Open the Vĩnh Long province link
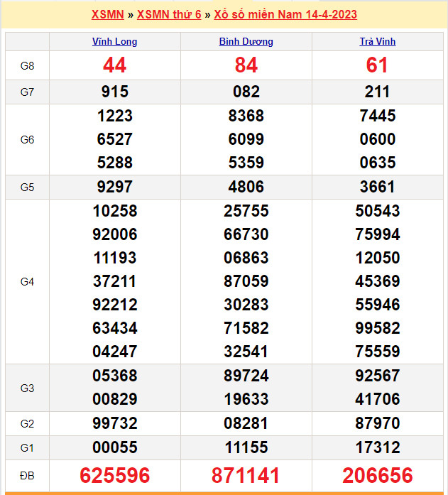This screenshot has width=448, height=495. [x=114, y=41]
